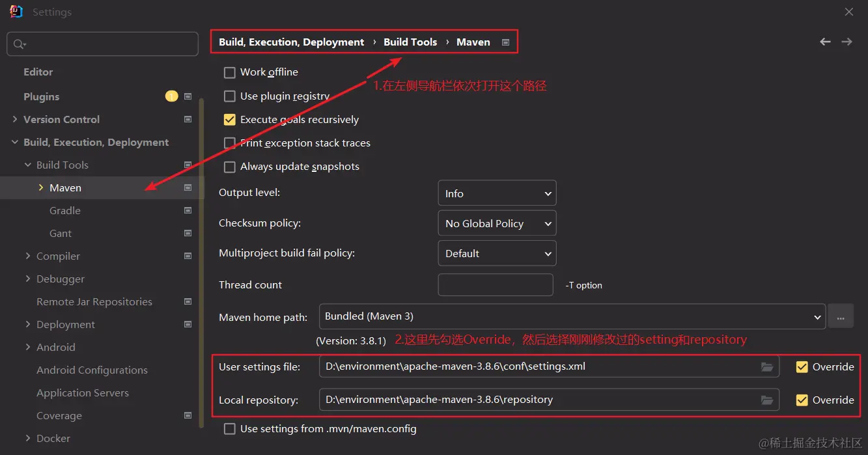
Task: Select Editor in the settings tree
Action: [38, 72]
